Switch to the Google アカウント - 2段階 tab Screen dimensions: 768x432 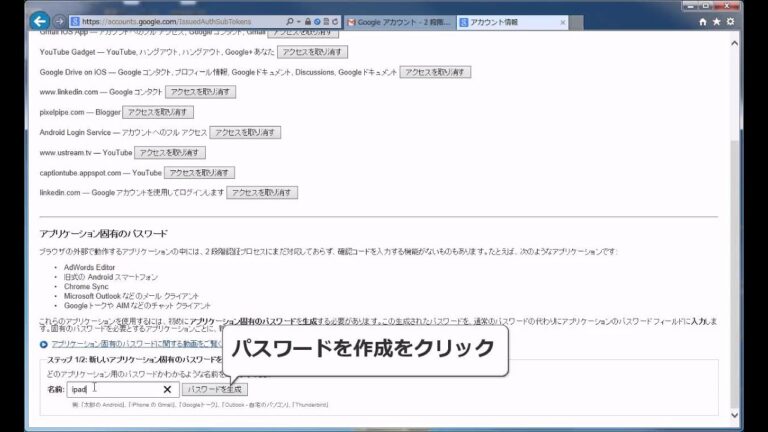399,22
